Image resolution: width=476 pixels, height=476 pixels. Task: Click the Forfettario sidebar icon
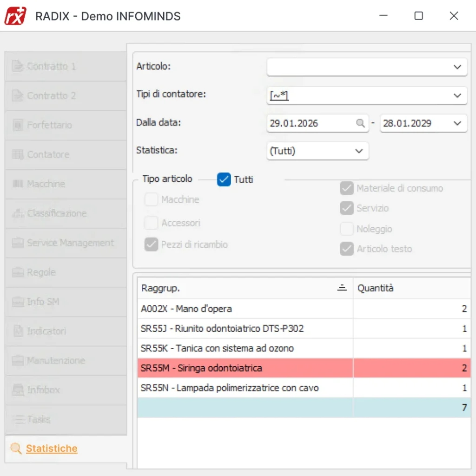coord(18,125)
